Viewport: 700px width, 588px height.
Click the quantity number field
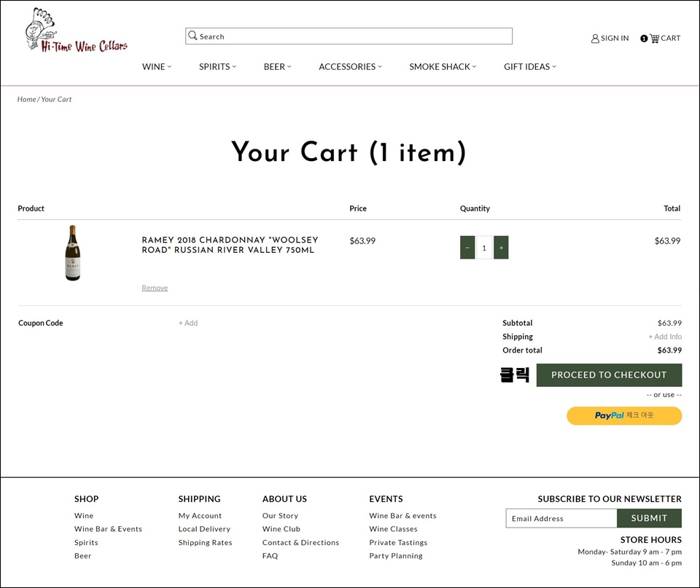click(484, 248)
